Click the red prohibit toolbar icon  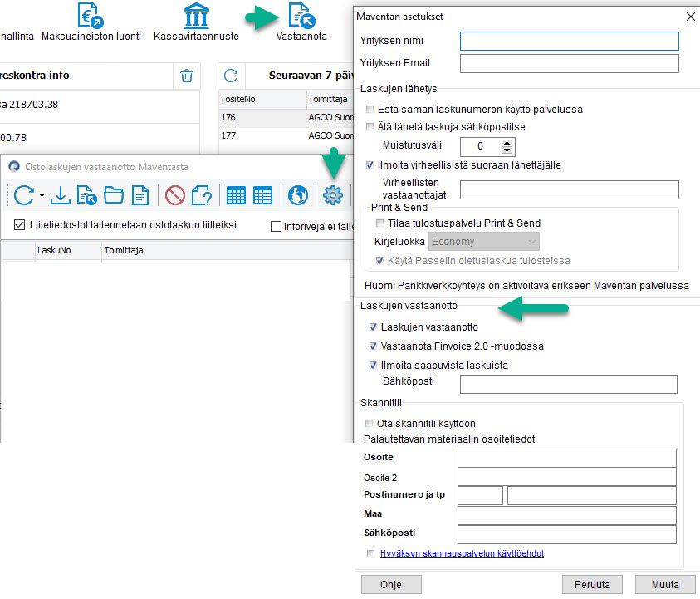tap(175, 195)
